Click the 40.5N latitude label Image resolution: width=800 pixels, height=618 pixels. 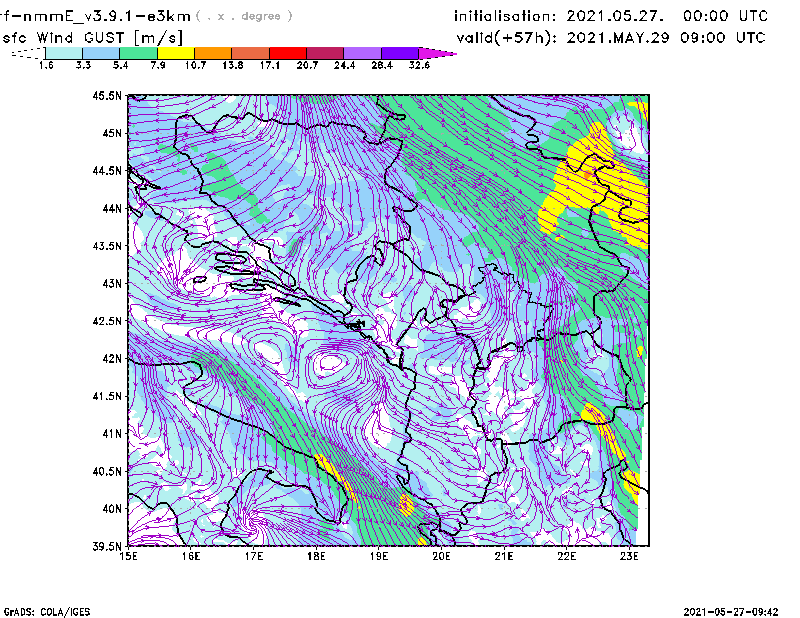tap(107, 471)
